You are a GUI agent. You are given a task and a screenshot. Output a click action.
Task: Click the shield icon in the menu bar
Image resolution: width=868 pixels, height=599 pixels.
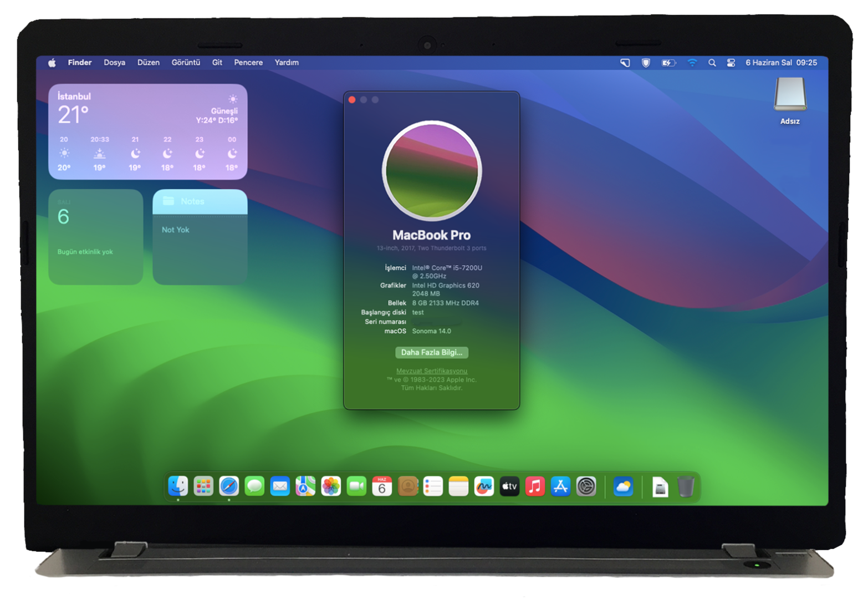tap(646, 63)
